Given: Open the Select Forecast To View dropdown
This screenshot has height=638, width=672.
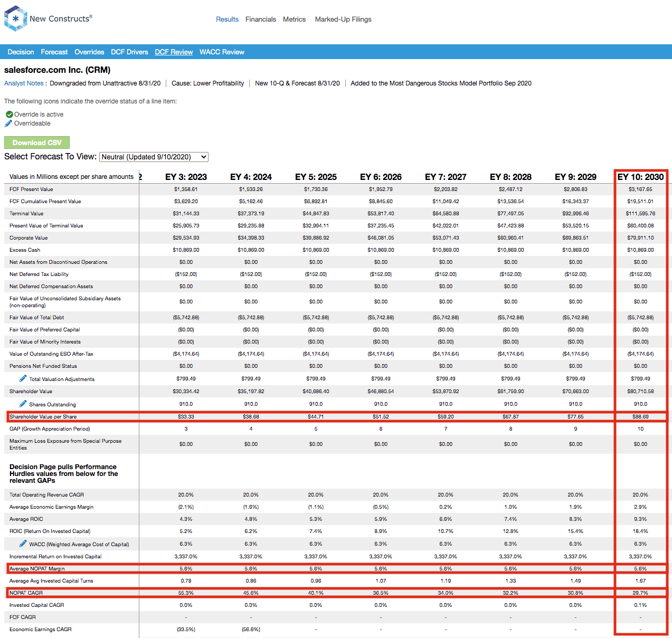Looking at the screenshot, I should pyautogui.click(x=154, y=157).
